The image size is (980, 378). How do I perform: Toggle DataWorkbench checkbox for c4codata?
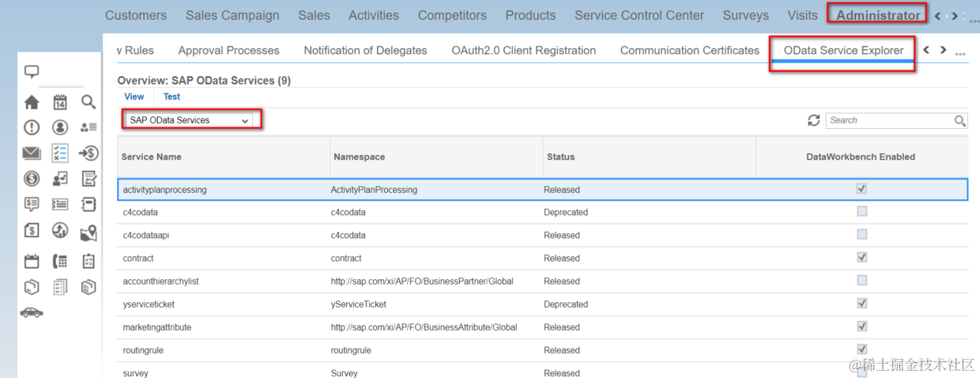[861, 212]
